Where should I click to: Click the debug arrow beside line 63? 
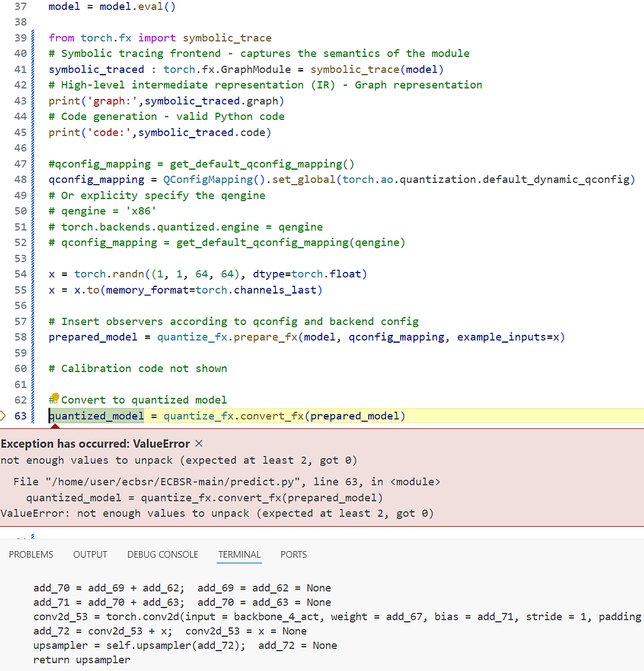point(4,415)
